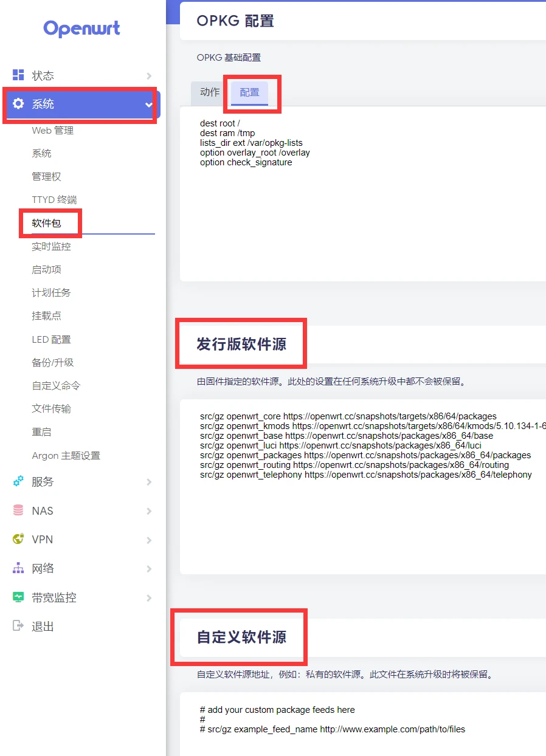
Task: Switch to the 配置 tab
Action: tap(249, 92)
